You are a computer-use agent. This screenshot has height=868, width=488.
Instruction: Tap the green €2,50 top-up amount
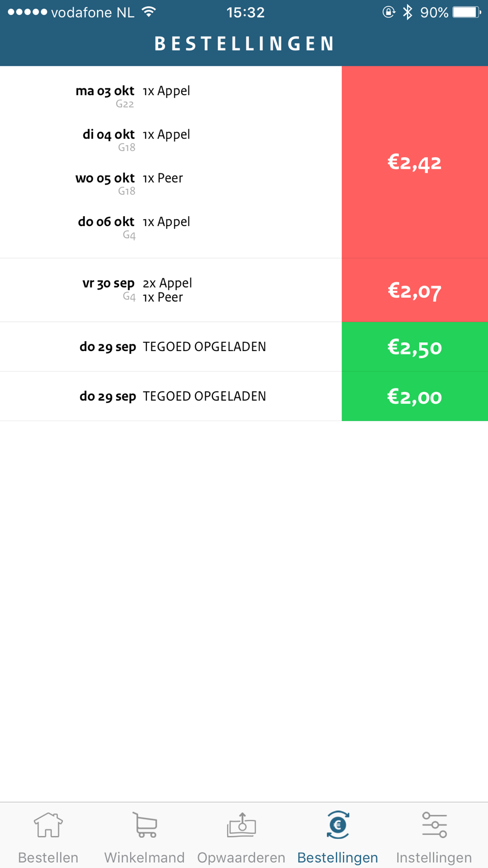coord(415,347)
